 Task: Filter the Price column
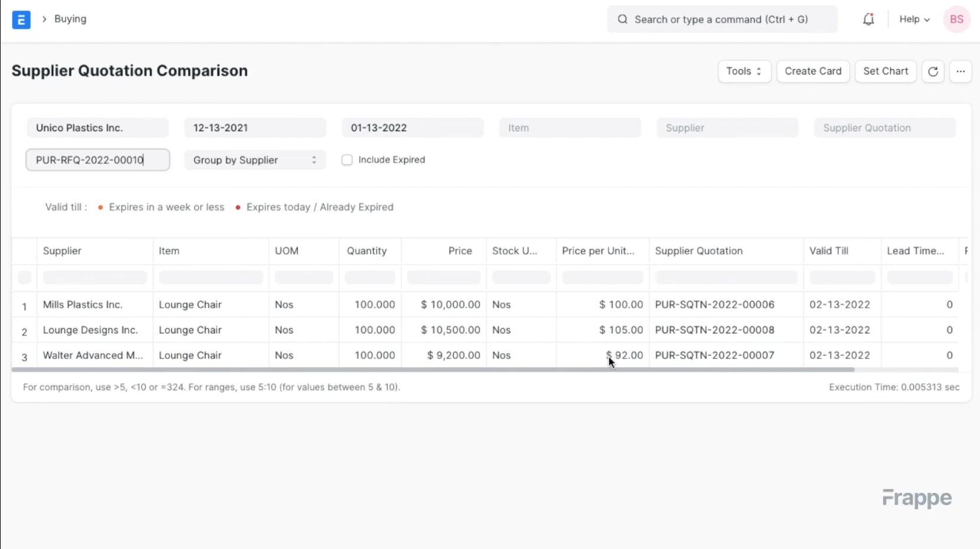point(444,277)
